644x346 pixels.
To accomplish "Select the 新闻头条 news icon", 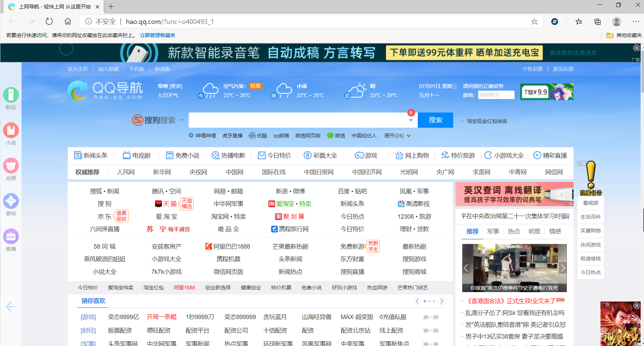I will (x=78, y=155).
